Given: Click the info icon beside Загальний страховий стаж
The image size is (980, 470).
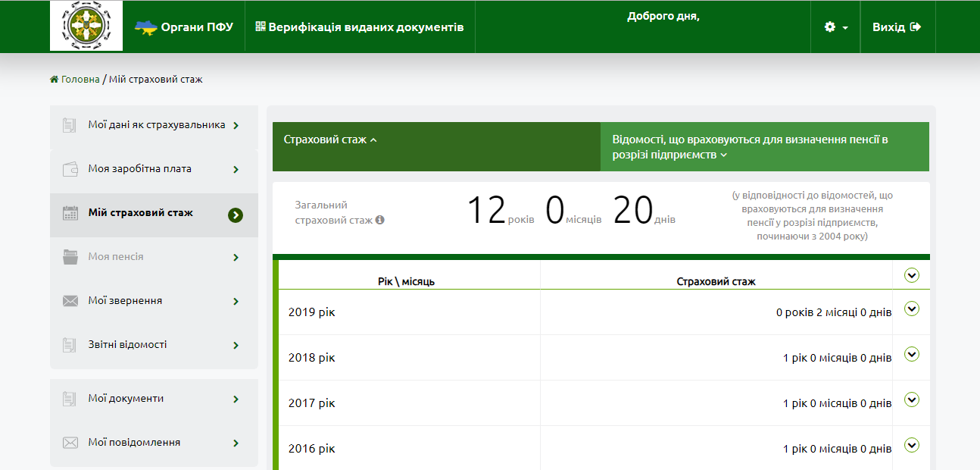Looking at the screenshot, I should pyautogui.click(x=380, y=221).
